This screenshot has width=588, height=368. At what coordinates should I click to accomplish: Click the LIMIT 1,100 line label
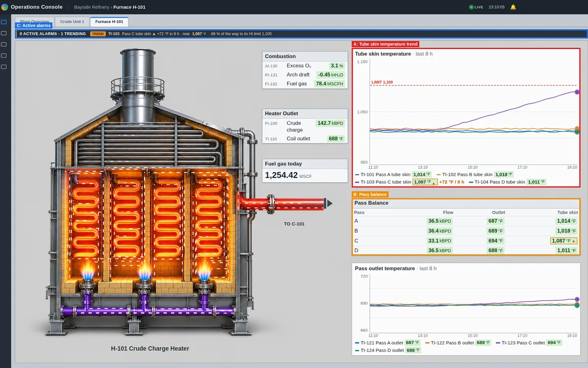tap(382, 82)
